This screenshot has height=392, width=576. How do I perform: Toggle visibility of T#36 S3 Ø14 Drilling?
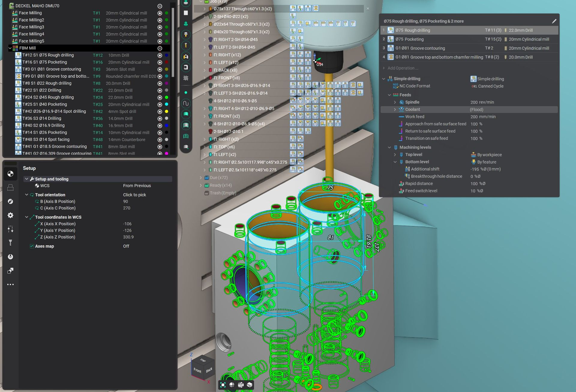tap(160, 118)
